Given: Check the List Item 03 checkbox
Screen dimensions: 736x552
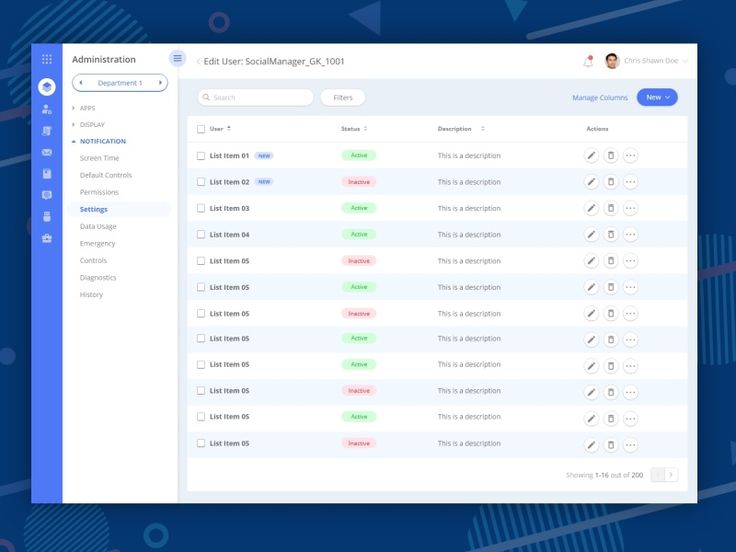Looking at the screenshot, I should 201,208.
